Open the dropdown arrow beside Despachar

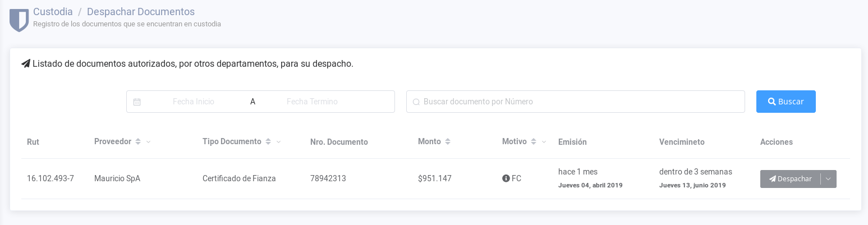click(829, 179)
